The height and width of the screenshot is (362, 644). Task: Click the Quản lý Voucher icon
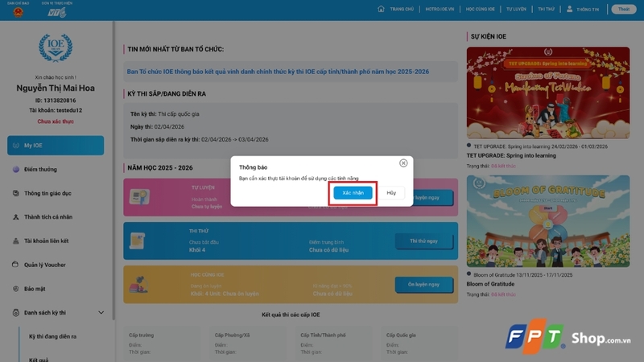(x=15, y=265)
